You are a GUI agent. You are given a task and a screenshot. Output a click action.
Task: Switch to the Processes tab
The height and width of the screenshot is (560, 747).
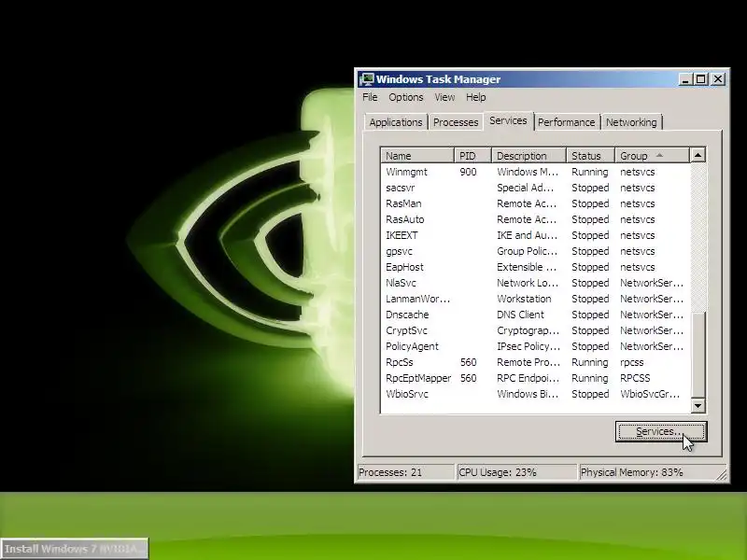(456, 122)
